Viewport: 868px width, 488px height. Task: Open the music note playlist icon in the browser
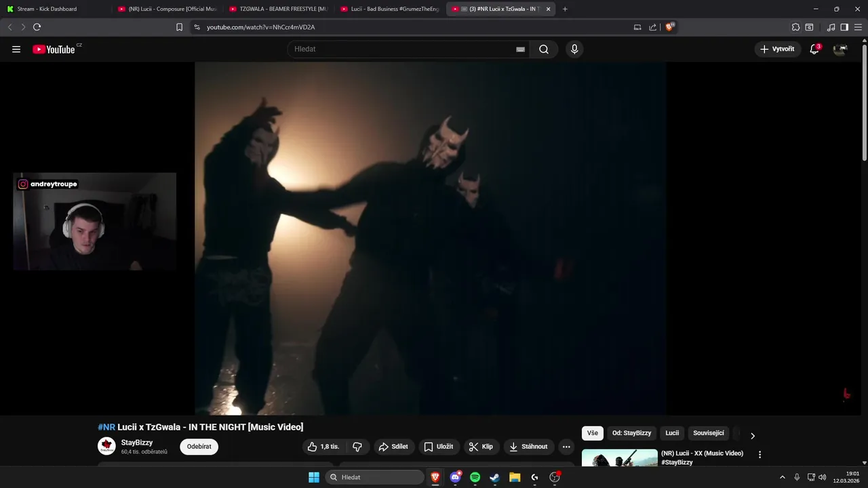coord(831,27)
